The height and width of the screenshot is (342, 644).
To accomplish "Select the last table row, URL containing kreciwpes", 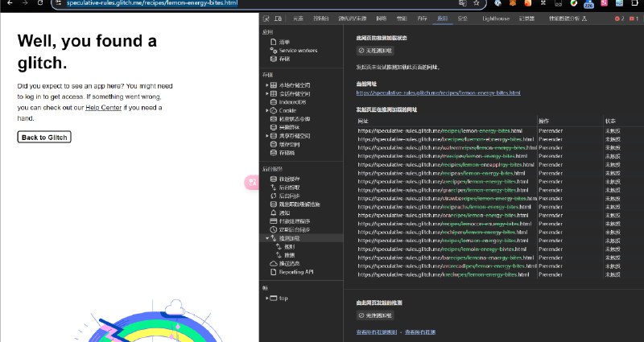I will (x=500, y=274).
